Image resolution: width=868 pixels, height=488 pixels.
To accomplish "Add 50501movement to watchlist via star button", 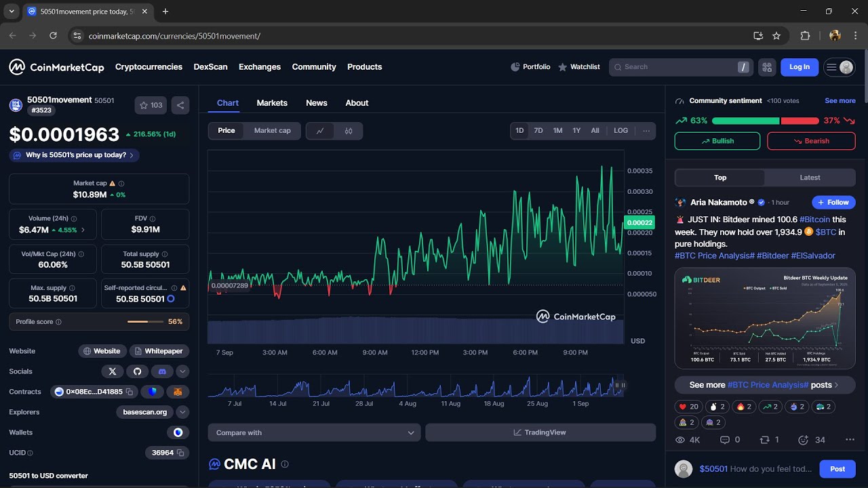I will (151, 105).
